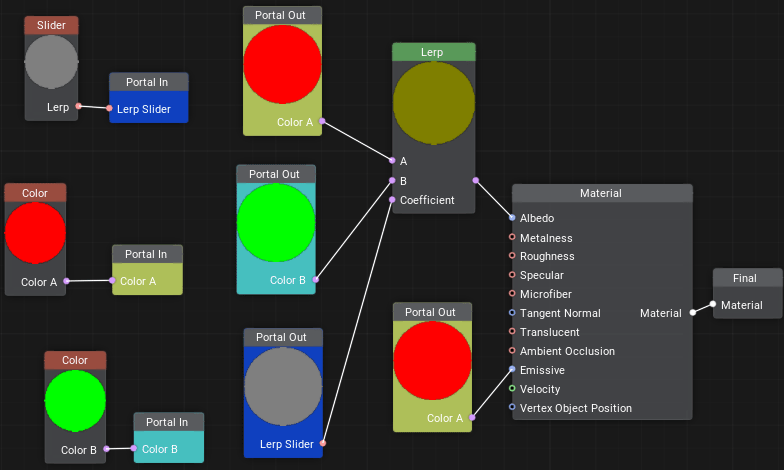The image size is (784, 470).
Task: Click the Roughness input pin
Action: point(512,256)
